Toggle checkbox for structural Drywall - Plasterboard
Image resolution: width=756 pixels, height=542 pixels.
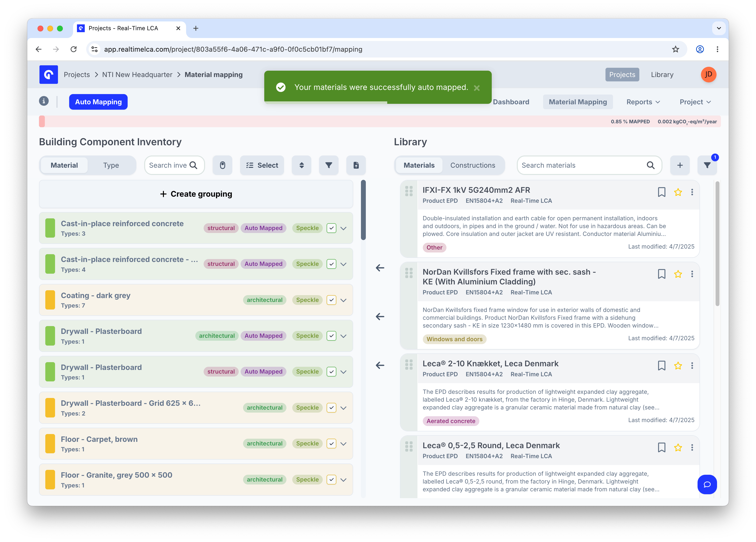click(331, 372)
